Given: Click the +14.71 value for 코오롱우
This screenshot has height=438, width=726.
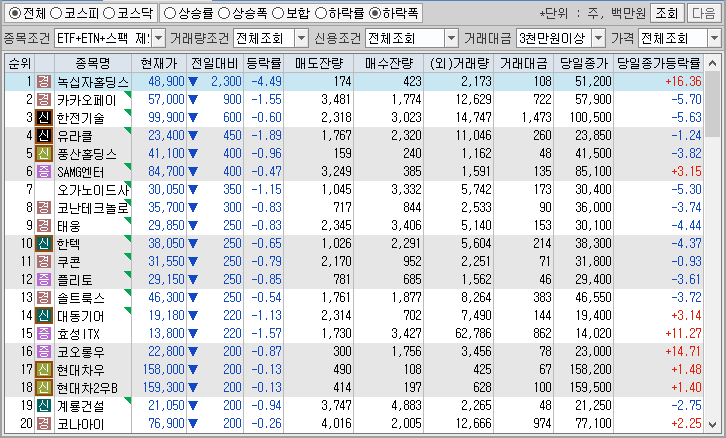Looking at the screenshot, I should [683, 351].
